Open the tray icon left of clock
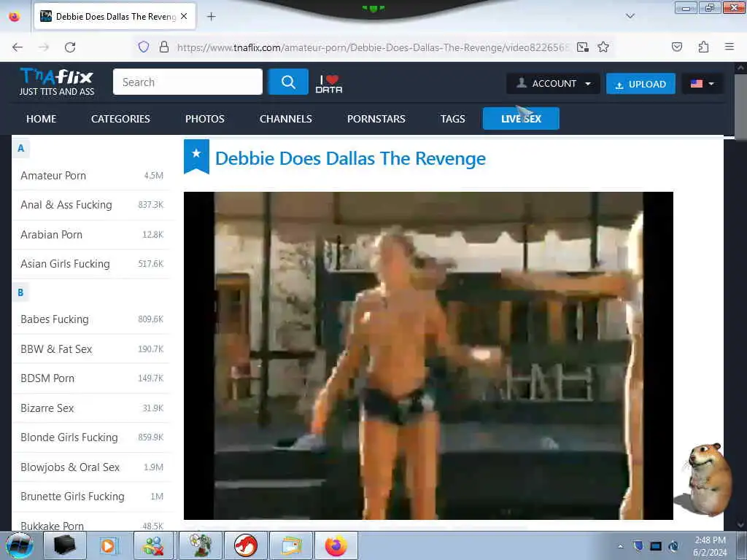The width and height of the screenshot is (747, 560). click(x=674, y=546)
